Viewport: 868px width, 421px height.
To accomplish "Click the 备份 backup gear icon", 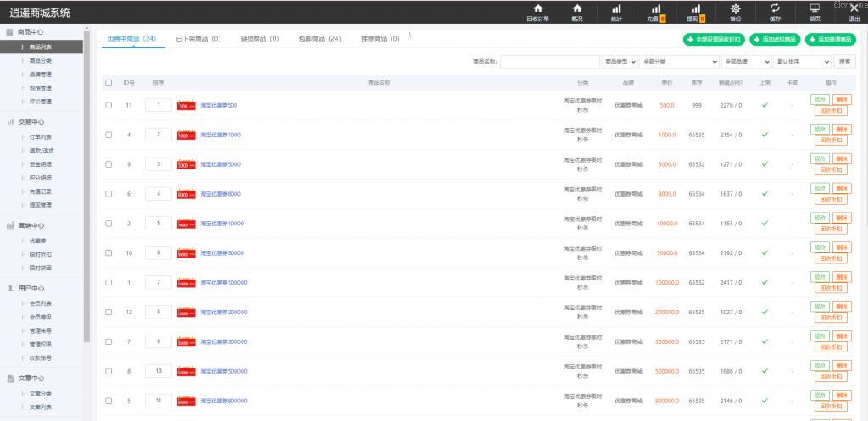I will [x=735, y=12].
